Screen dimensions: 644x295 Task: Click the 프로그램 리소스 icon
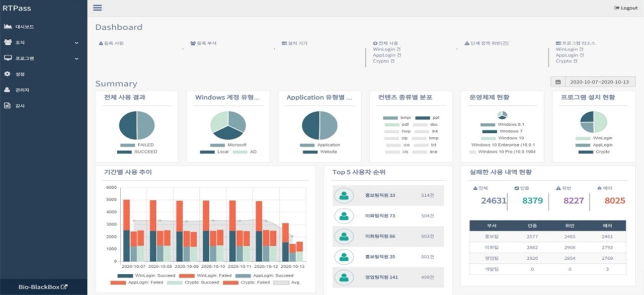[x=558, y=43]
